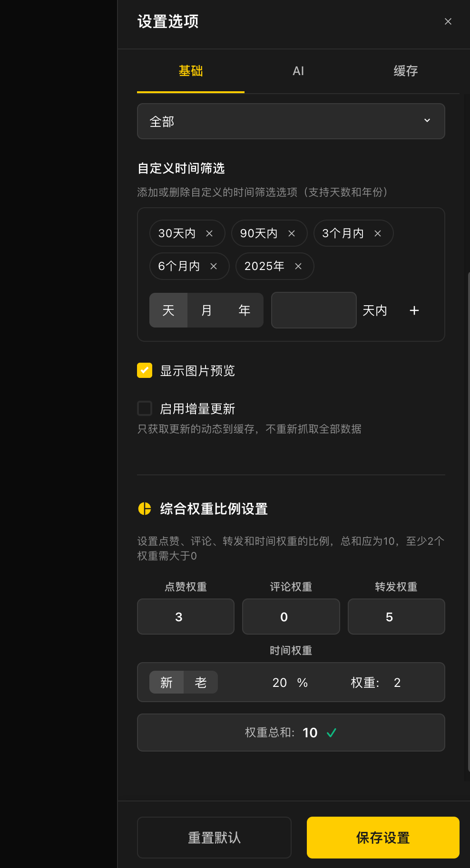The image size is (470, 868).
Task: Click the 保存设置 button
Action: pyautogui.click(x=383, y=838)
